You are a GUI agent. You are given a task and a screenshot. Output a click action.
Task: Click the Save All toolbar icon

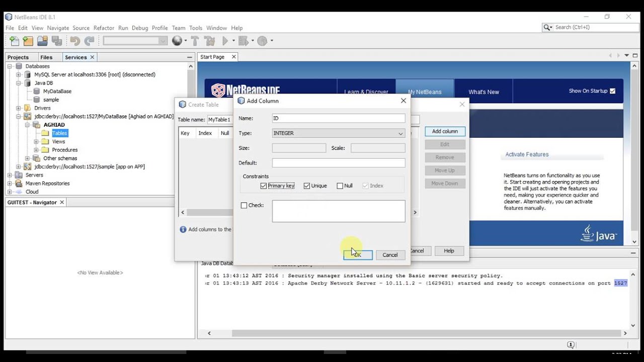tap(57, 41)
